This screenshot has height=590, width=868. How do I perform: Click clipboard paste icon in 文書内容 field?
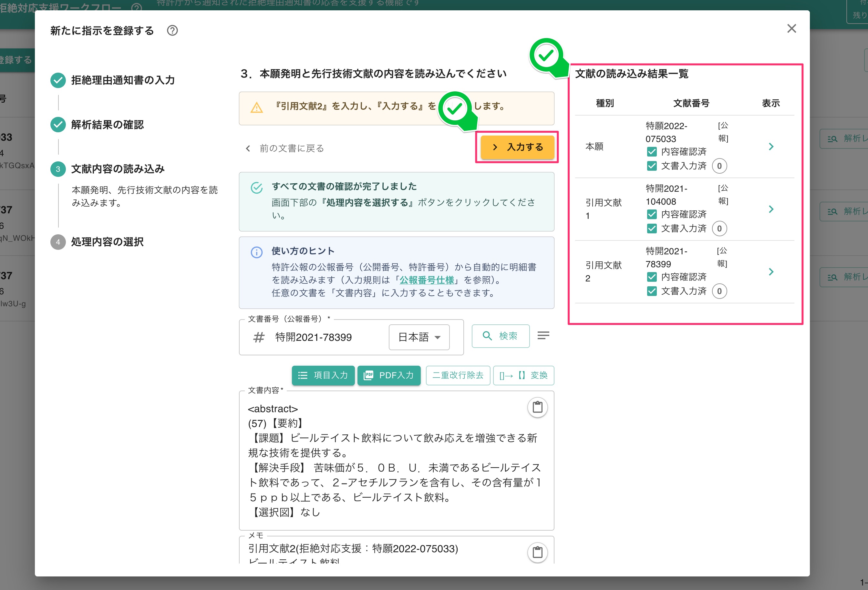pos(537,407)
